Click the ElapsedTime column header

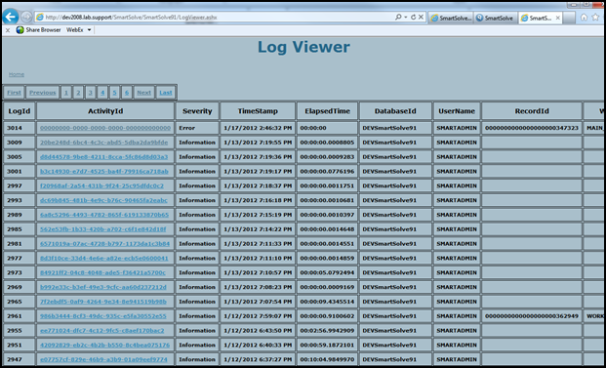(x=327, y=111)
